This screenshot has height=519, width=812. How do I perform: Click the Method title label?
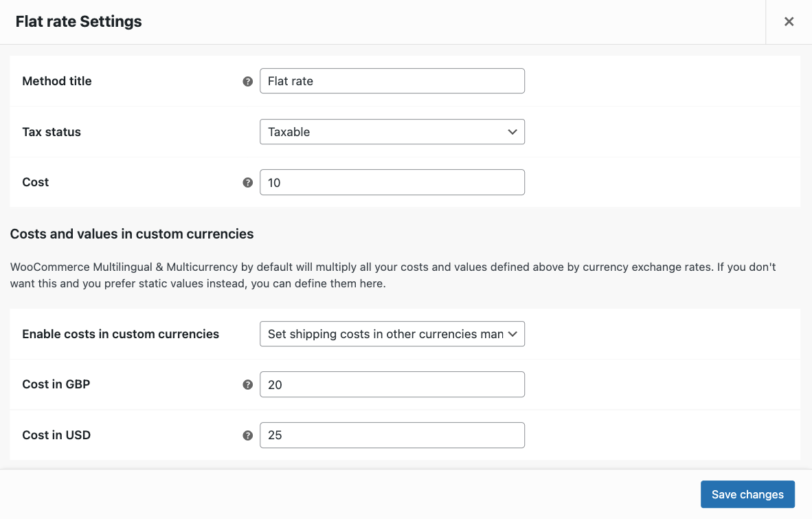click(x=57, y=80)
